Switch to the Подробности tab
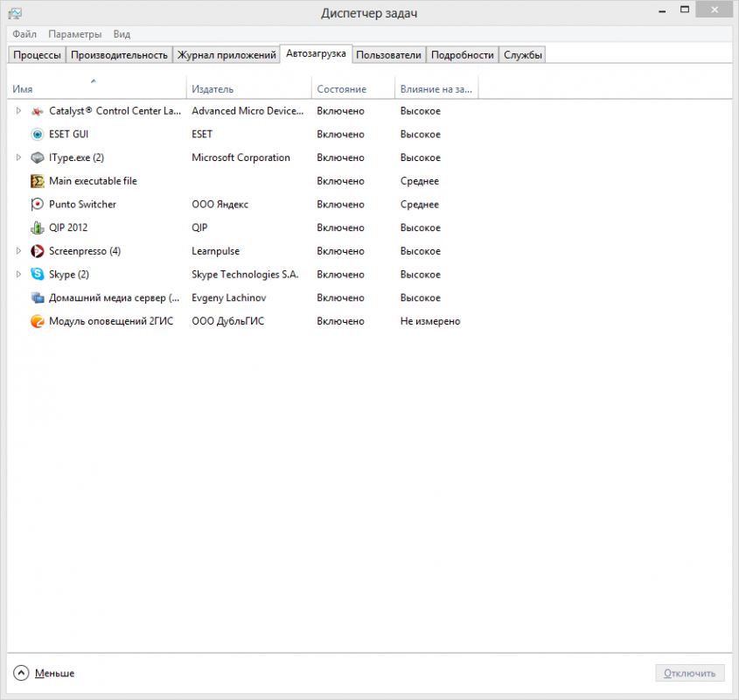This screenshot has width=739, height=700. tap(463, 55)
